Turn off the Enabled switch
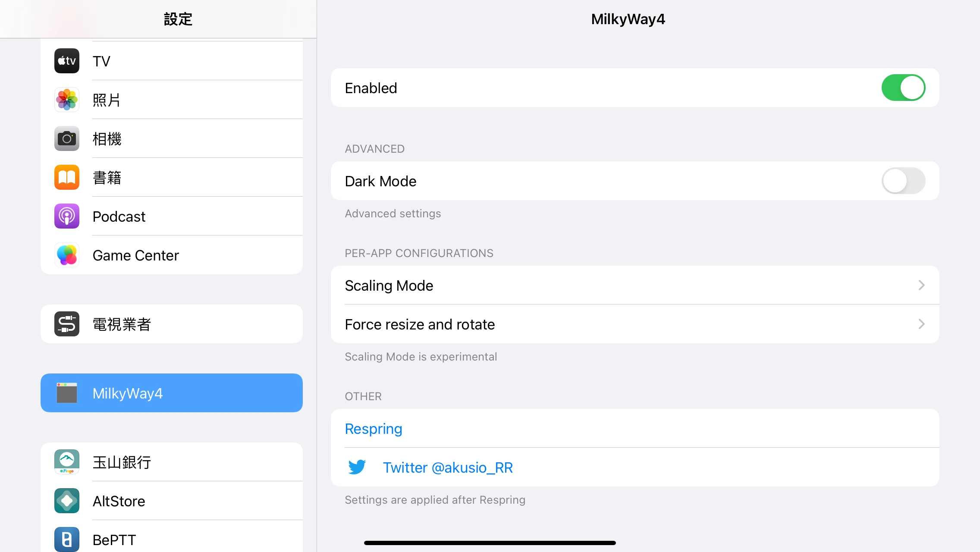 click(903, 88)
